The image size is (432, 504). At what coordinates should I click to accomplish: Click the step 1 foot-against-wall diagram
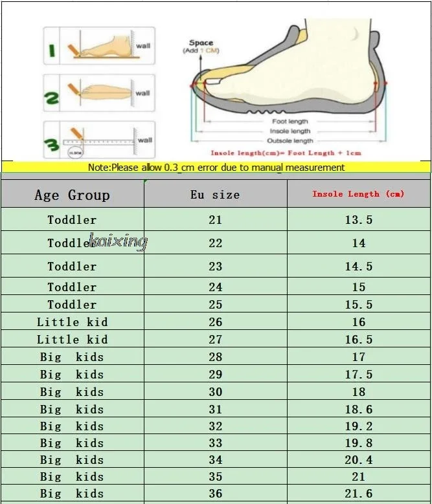[x=99, y=46]
